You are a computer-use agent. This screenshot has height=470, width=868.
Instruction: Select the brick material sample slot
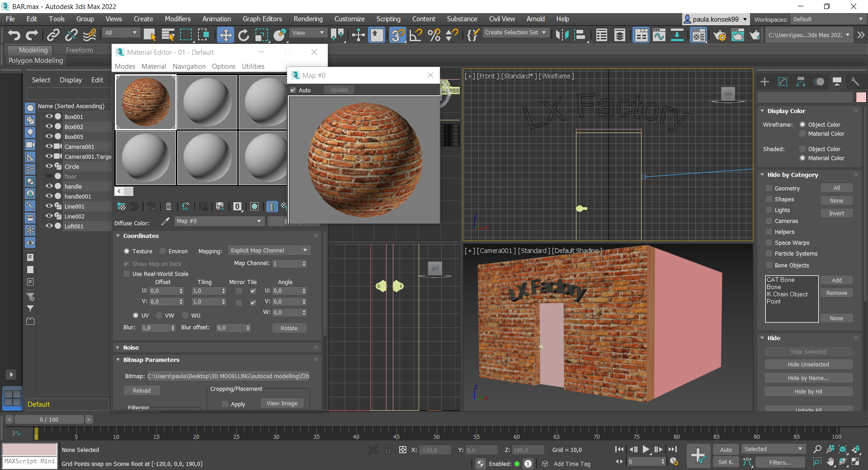pyautogui.click(x=146, y=102)
